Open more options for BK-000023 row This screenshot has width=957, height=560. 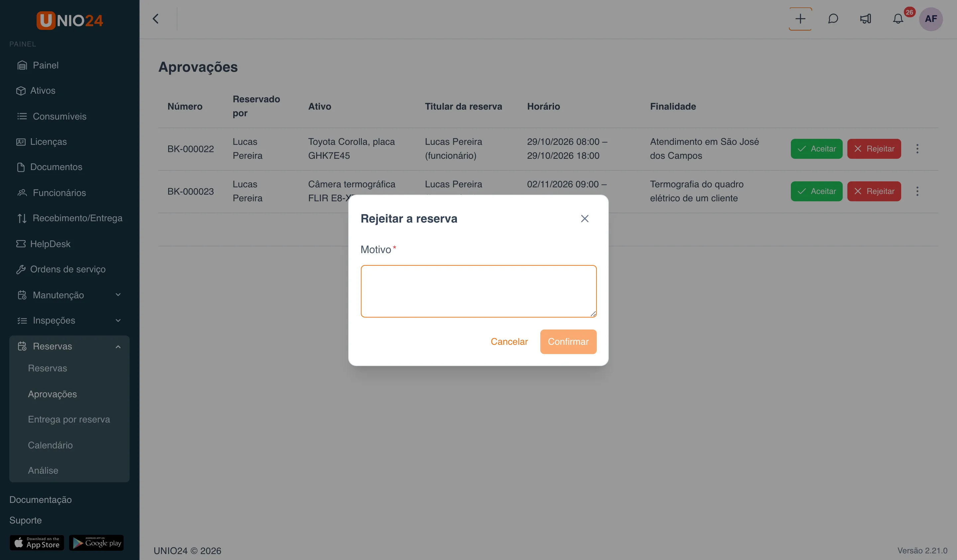(917, 191)
